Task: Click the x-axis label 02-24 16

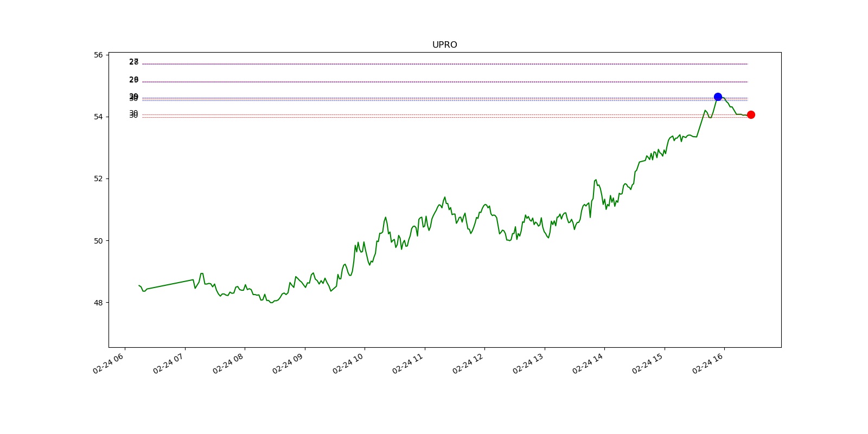Action: point(708,363)
